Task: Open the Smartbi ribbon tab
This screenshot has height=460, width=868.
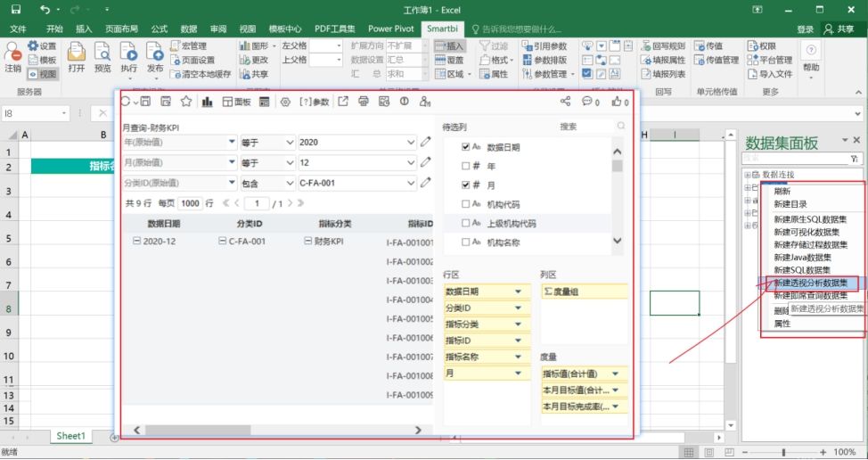Action: pyautogui.click(x=442, y=29)
